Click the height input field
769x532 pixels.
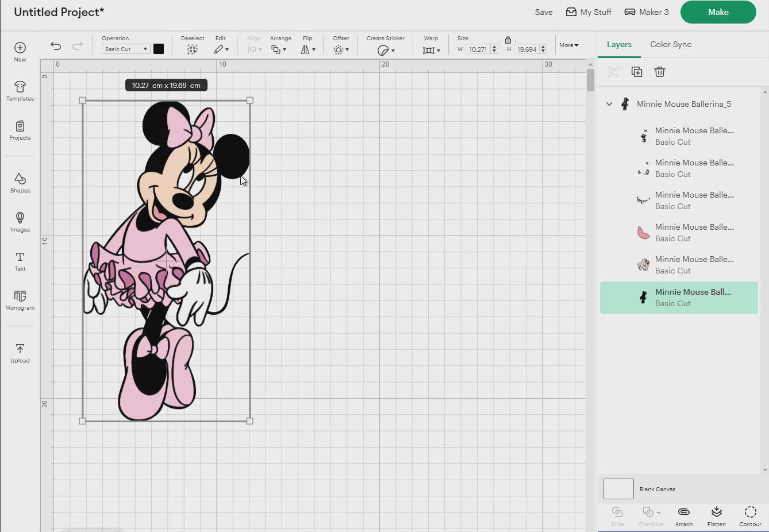pyautogui.click(x=527, y=49)
